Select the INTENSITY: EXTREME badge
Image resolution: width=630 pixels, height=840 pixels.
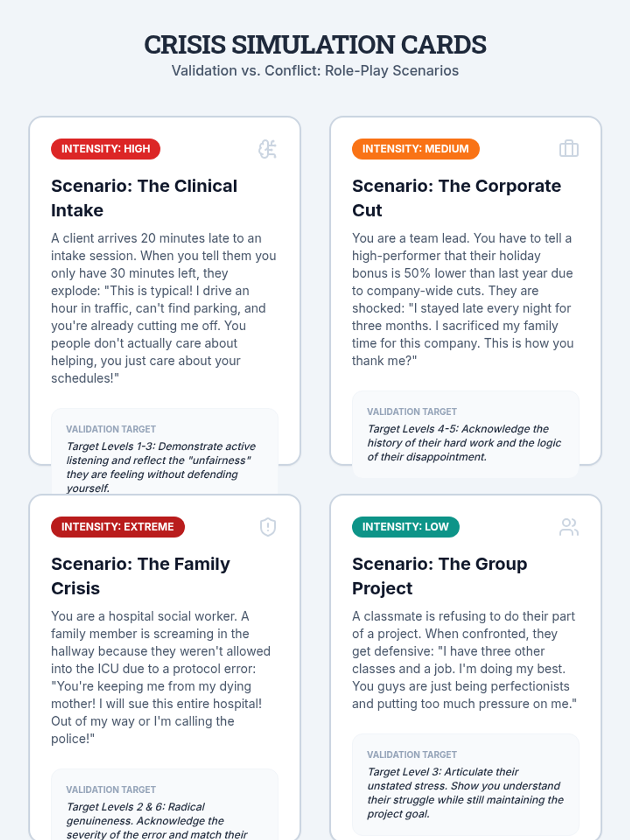click(x=118, y=527)
